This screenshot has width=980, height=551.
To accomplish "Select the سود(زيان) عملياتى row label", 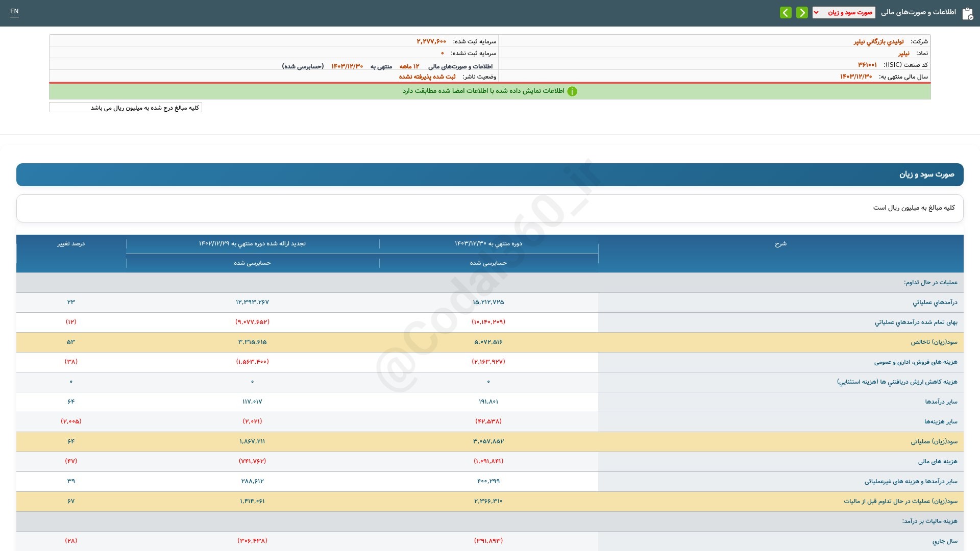I will tap(934, 441).
